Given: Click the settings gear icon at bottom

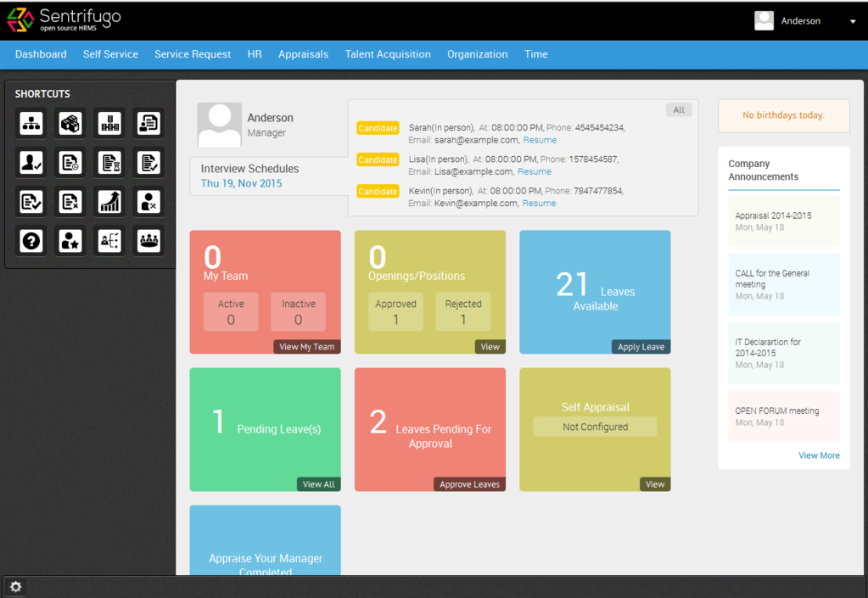Looking at the screenshot, I should (x=15, y=587).
